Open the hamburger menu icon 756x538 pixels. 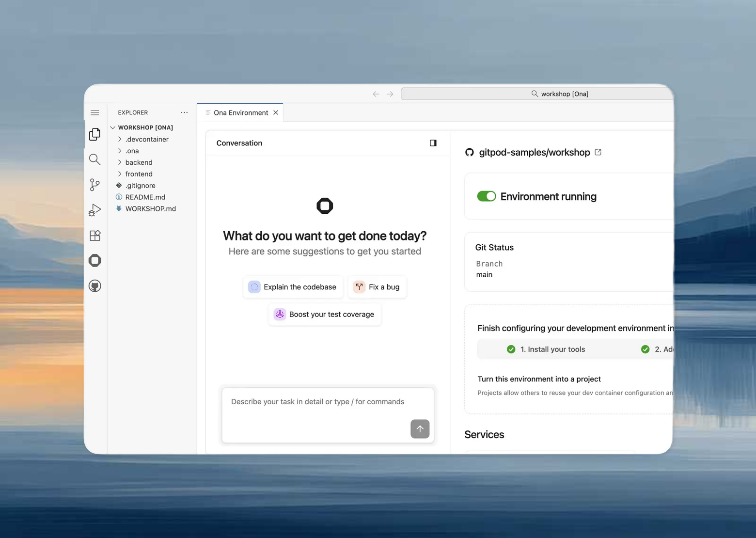point(95,112)
